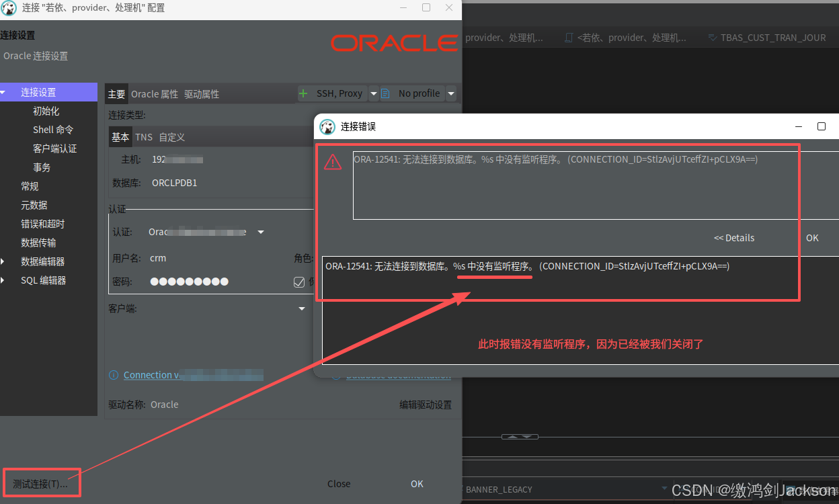Toggle the save password checkbox

point(299,282)
